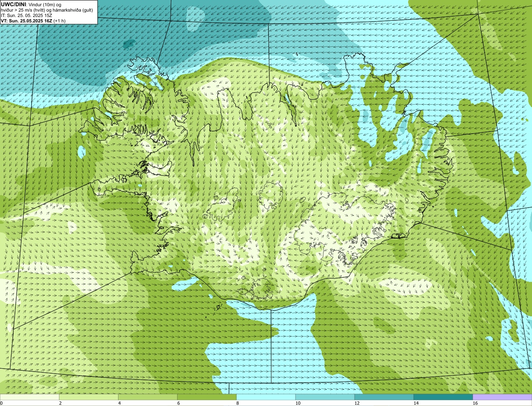532x406 pixels.
Task: Click the 'hviður > 25 m/s (hvítt)' description line
Action: (47, 10)
